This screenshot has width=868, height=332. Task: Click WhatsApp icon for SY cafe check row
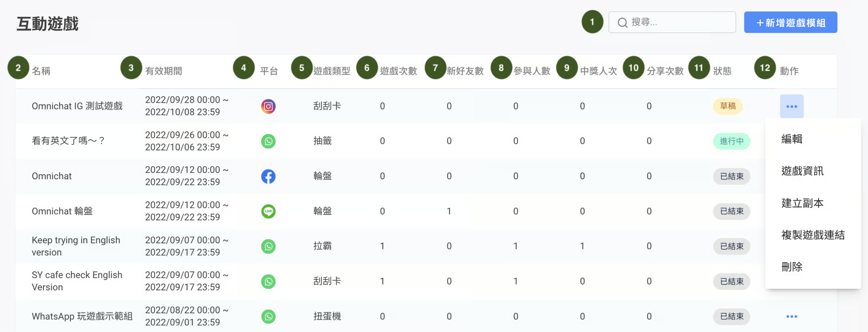[x=268, y=281]
